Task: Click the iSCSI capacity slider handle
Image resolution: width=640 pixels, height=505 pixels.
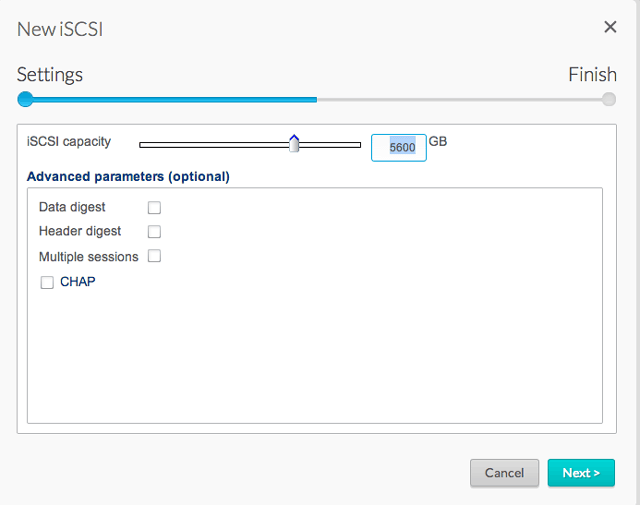Action: 294,145
